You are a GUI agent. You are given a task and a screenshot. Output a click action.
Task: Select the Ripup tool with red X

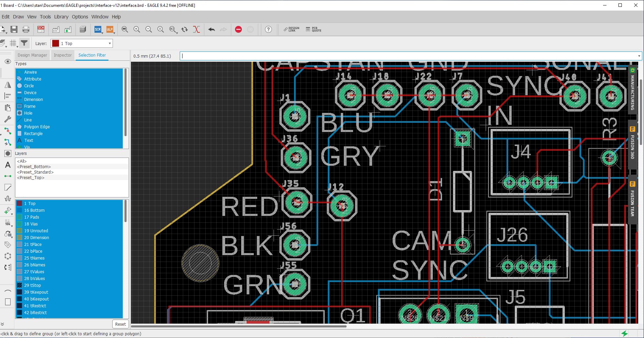(x=8, y=131)
